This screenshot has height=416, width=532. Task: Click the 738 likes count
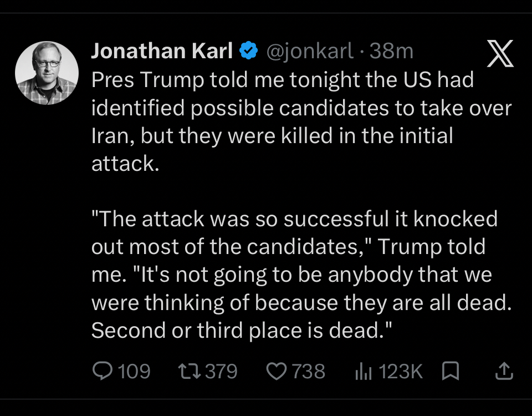coord(308,371)
